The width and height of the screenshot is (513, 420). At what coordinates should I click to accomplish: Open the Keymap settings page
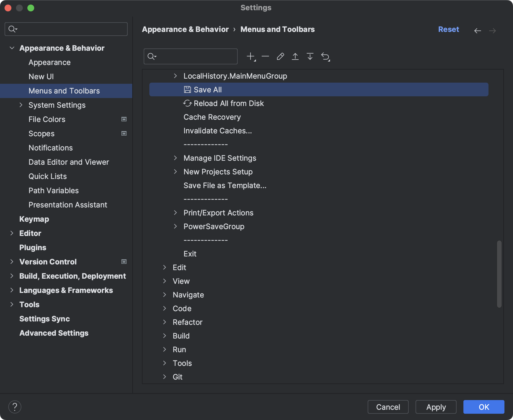point(34,219)
